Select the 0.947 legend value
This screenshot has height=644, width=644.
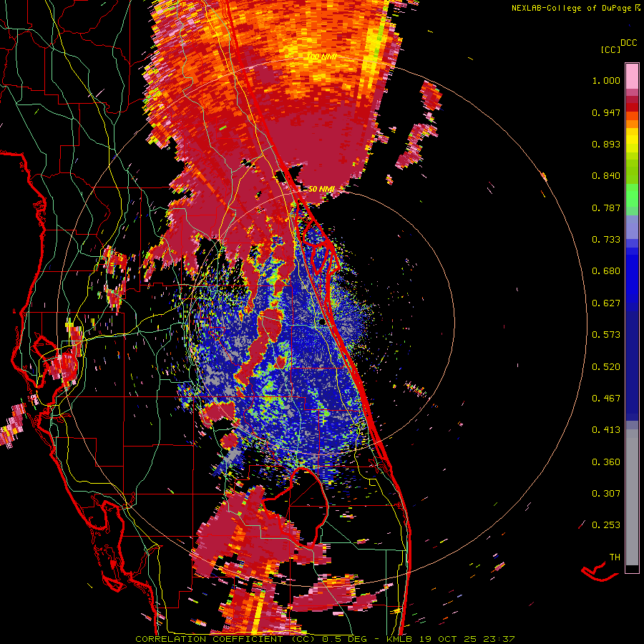606,112
